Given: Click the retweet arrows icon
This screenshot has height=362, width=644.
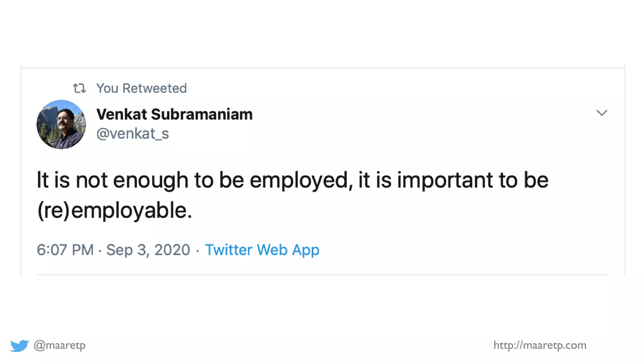Looking at the screenshot, I should click(x=79, y=88).
